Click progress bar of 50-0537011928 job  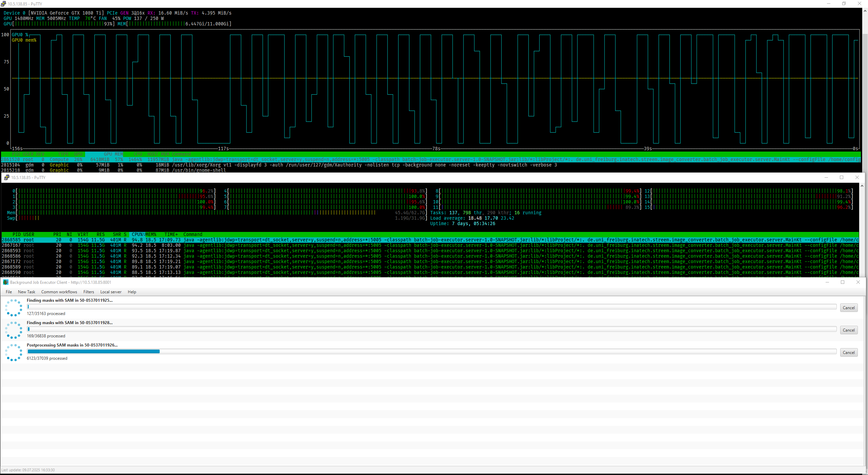coord(432,329)
